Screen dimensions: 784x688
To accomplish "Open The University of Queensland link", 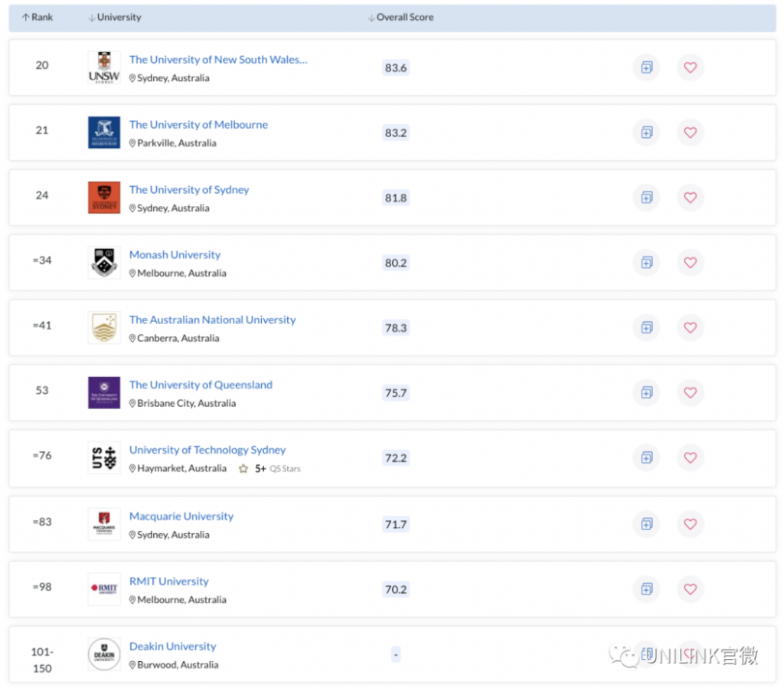I will (x=201, y=385).
